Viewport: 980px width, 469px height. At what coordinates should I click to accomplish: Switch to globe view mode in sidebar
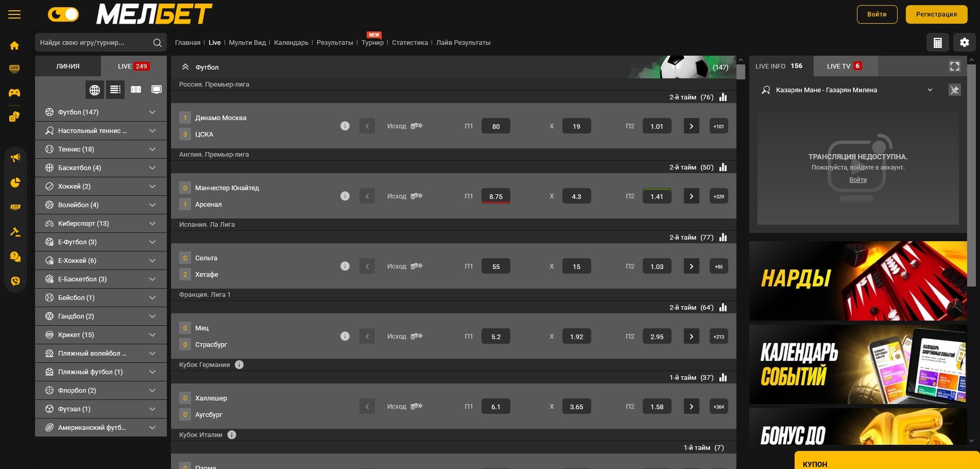tap(95, 90)
